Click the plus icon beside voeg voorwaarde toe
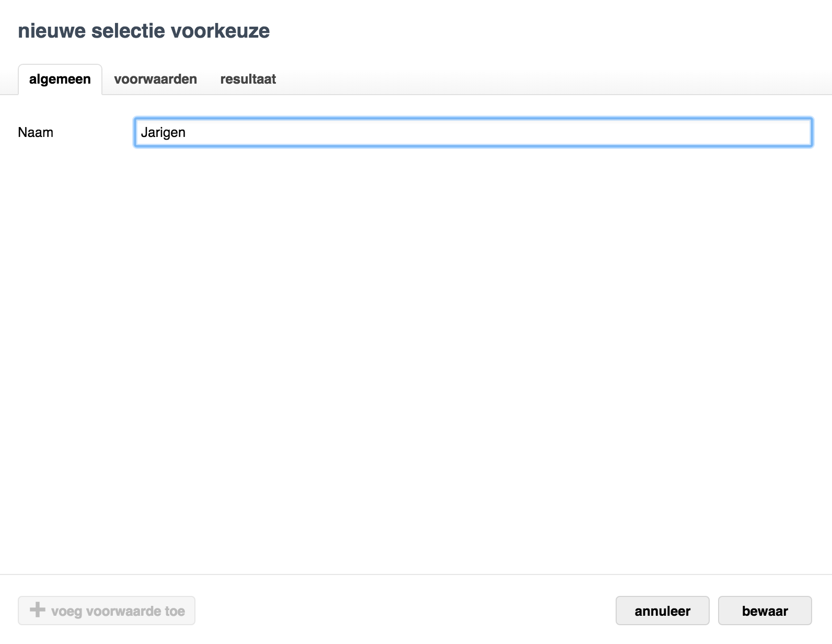Screen dimensions: 832x644 [38, 609]
